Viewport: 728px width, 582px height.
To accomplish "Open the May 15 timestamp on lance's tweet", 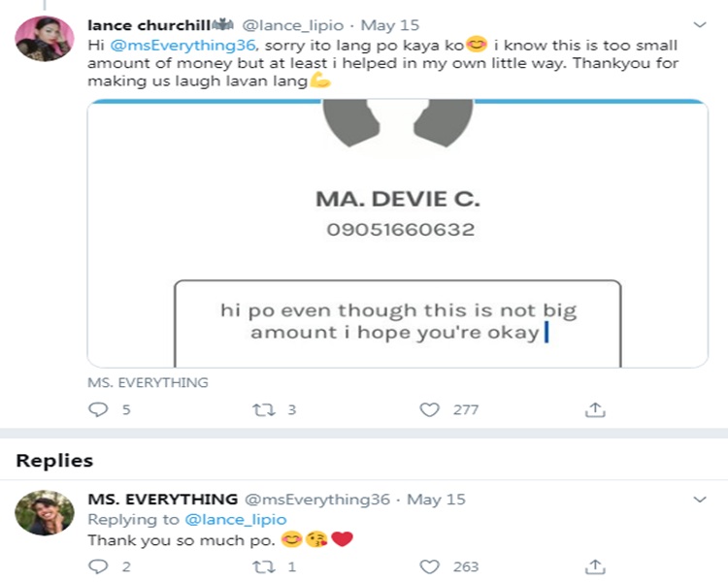I will pos(390,25).
